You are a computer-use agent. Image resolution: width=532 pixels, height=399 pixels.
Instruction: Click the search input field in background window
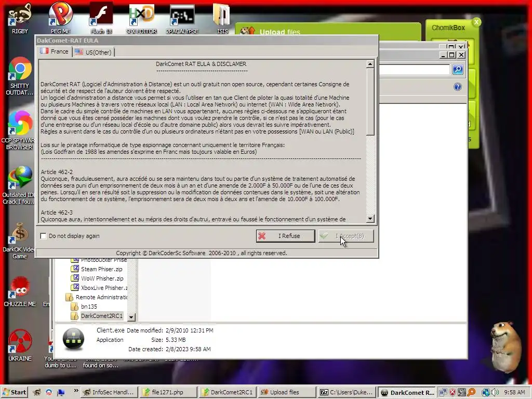pyautogui.click(x=414, y=70)
